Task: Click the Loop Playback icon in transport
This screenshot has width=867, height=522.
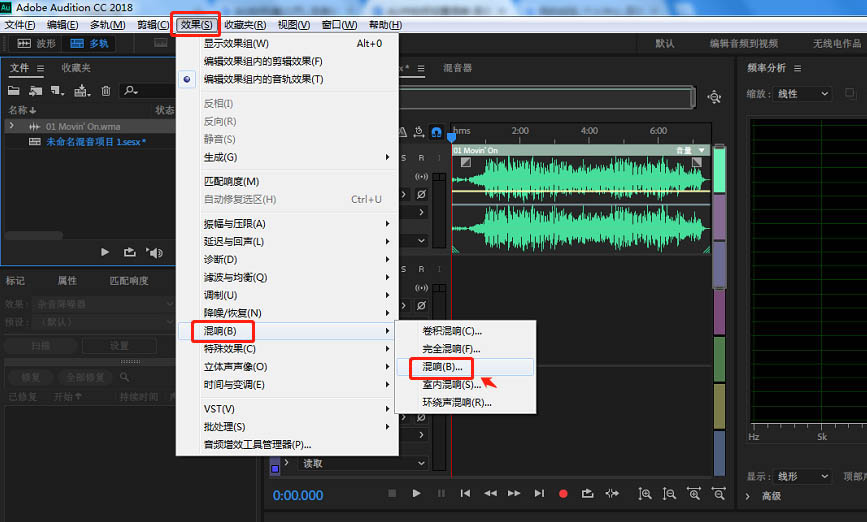Action: (x=587, y=493)
